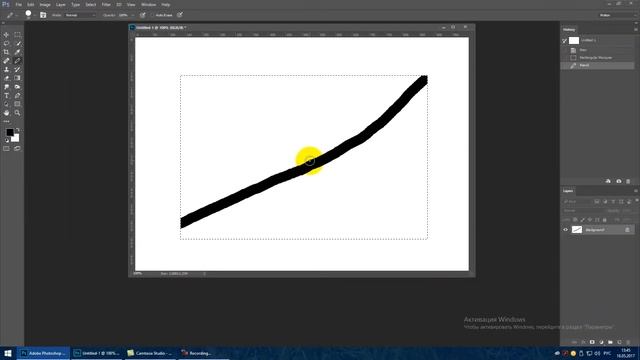Open the Layer menu
The image size is (640, 360).
point(60,4)
